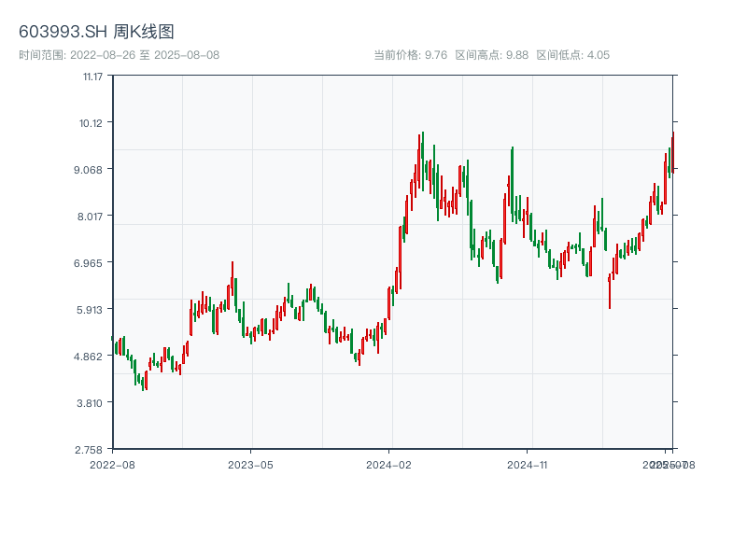Click y-axis label 4.862
Viewport: 747px width, 560px height.
88,357
